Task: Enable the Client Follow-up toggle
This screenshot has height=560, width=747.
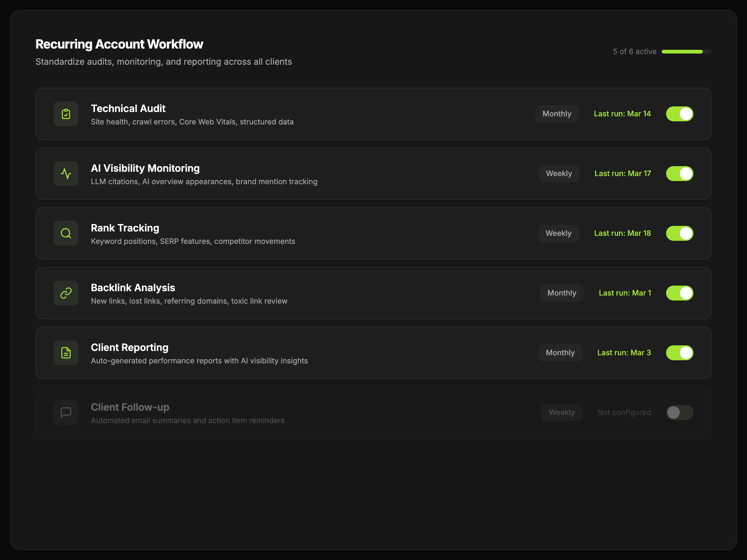Action: click(x=679, y=413)
